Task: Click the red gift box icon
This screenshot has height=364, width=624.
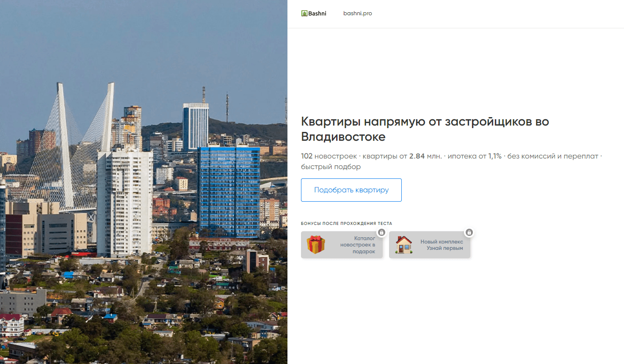Action: (x=316, y=245)
